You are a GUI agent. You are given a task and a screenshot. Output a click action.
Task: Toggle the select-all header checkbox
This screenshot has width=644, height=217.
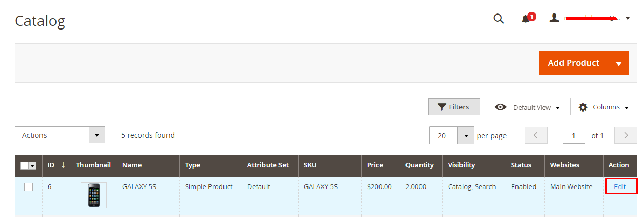(x=24, y=166)
